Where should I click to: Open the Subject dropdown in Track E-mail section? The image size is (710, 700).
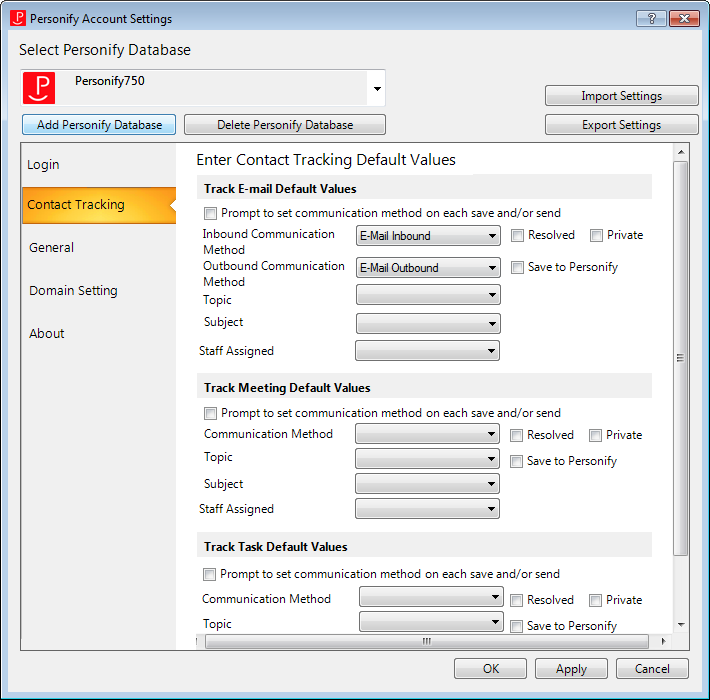point(428,323)
